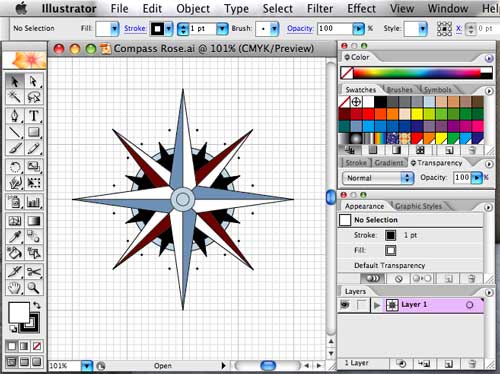Viewport: 500px width, 374px height.
Task: Select the Hand tool
Action: pyautogui.click(x=15, y=288)
